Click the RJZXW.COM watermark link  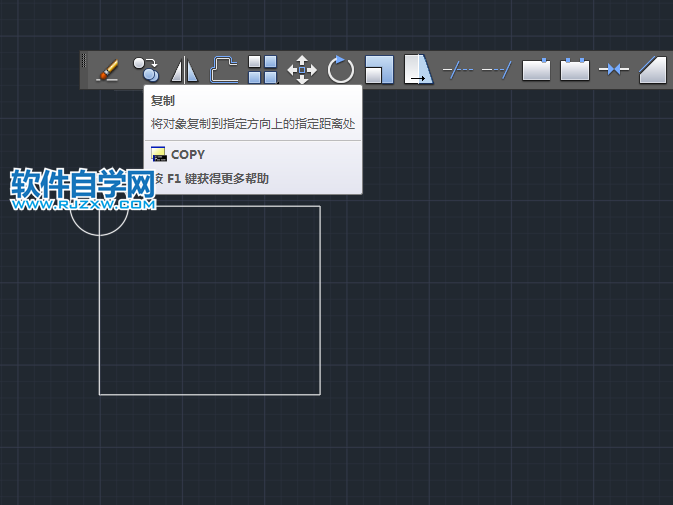(x=84, y=204)
